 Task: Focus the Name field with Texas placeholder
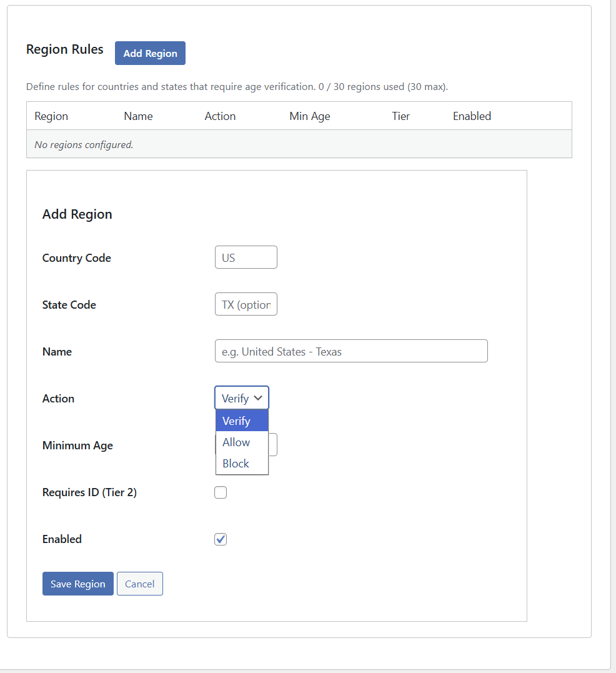[x=350, y=351]
